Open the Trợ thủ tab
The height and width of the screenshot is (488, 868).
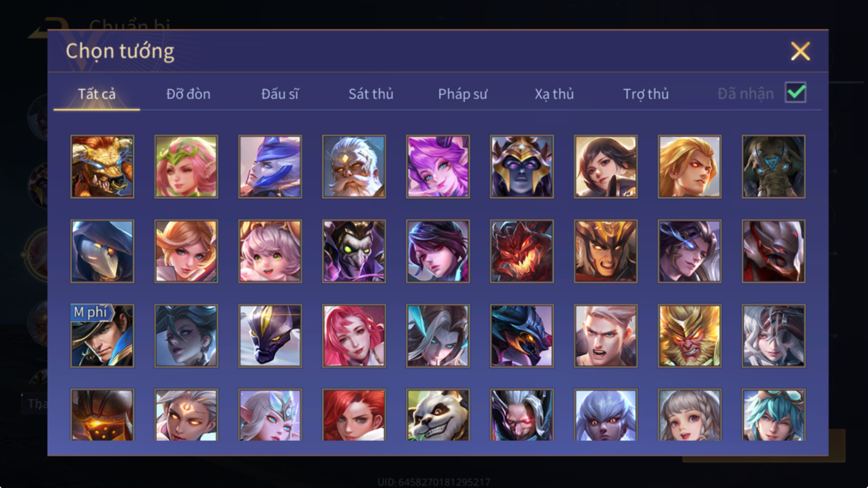point(646,94)
